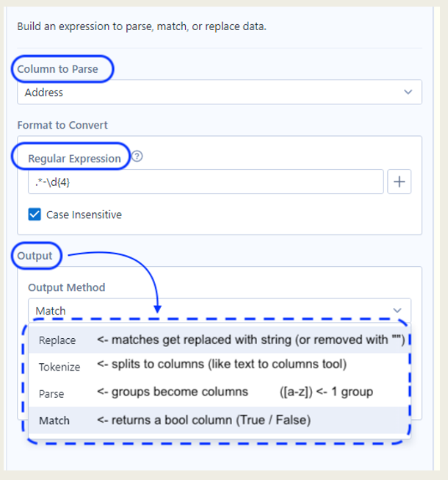The width and height of the screenshot is (448, 480).
Task: Select the highlighted Match option in the list
Action: (54, 420)
